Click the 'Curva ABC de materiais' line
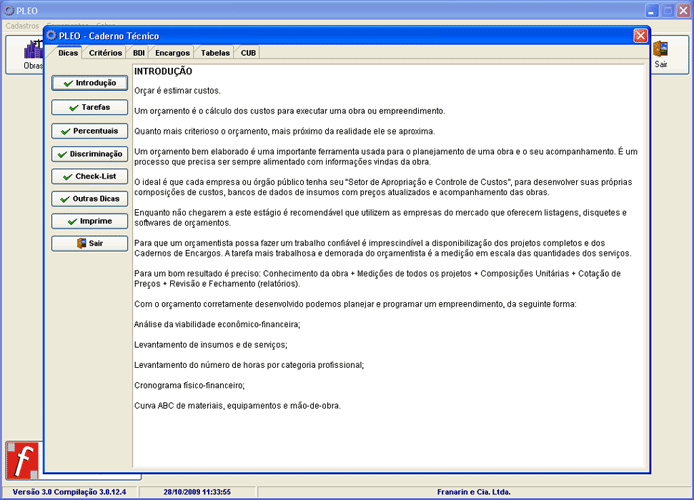694x500 pixels. point(238,406)
